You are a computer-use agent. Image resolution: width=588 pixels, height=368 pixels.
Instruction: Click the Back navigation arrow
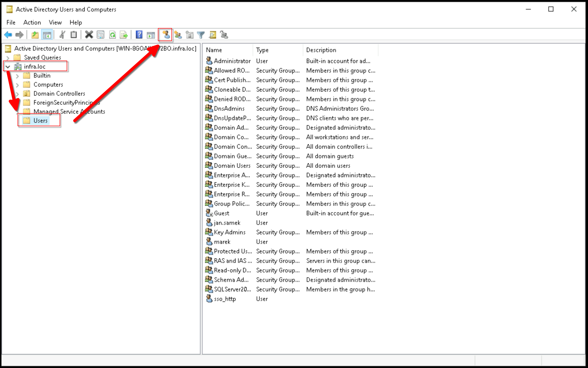(8, 35)
